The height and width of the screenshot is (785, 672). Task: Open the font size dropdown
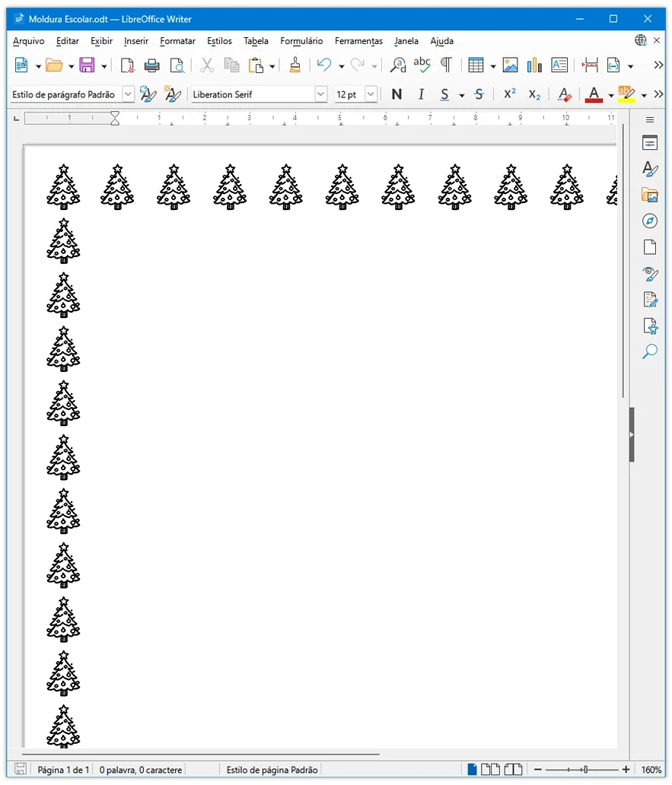tap(371, 94)
